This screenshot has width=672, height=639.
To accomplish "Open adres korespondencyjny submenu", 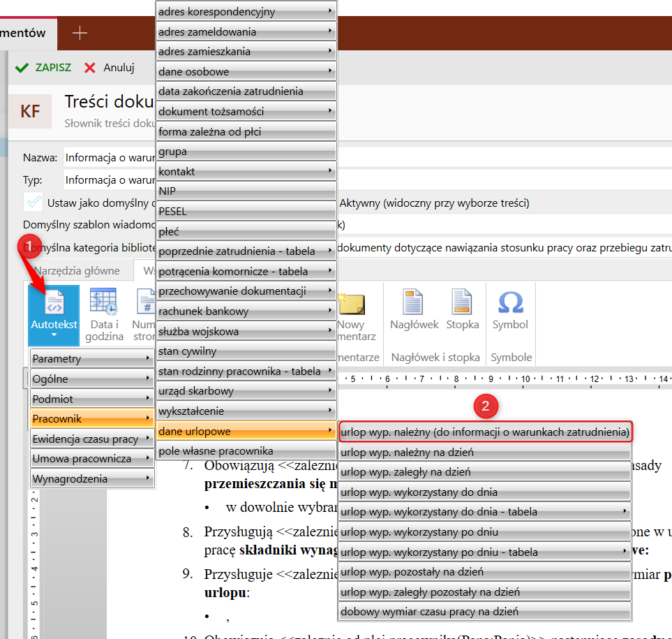I will coord(246,12).
